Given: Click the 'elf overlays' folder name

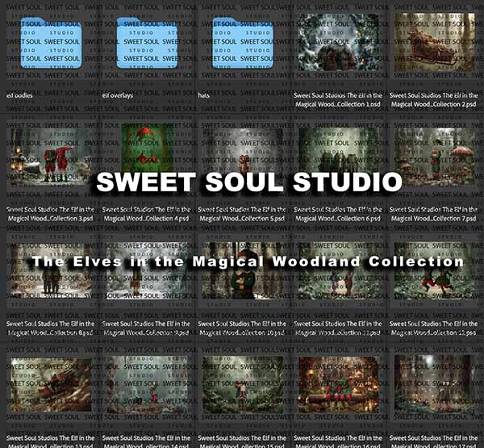Looking at the screenshot, I should click(x=118, y=95).
